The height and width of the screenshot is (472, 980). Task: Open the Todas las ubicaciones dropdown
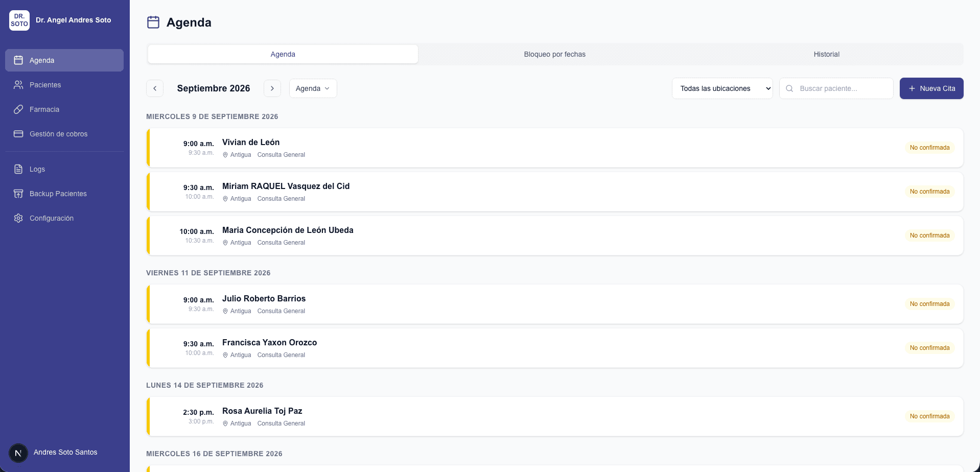tap(722, 88)
